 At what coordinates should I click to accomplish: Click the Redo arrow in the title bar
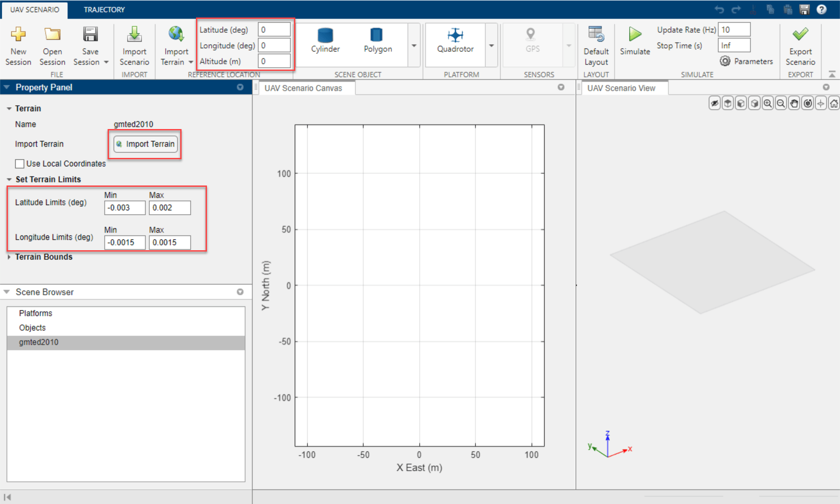(736, 9)
